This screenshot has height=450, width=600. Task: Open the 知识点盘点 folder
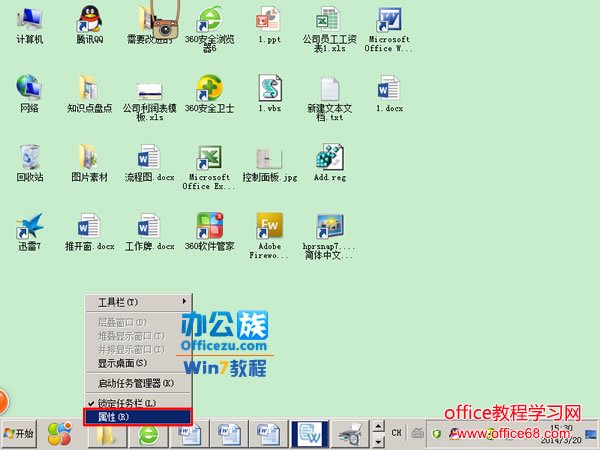pos(90,94)
